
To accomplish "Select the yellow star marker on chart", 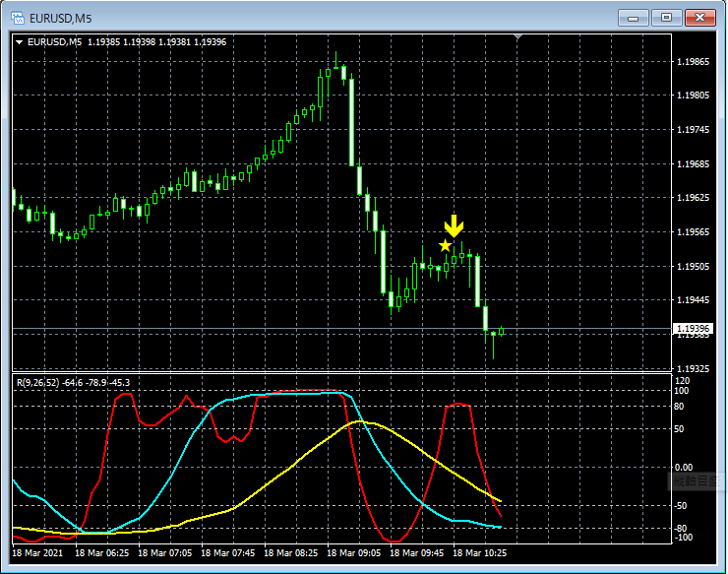I will coord(445,245).
